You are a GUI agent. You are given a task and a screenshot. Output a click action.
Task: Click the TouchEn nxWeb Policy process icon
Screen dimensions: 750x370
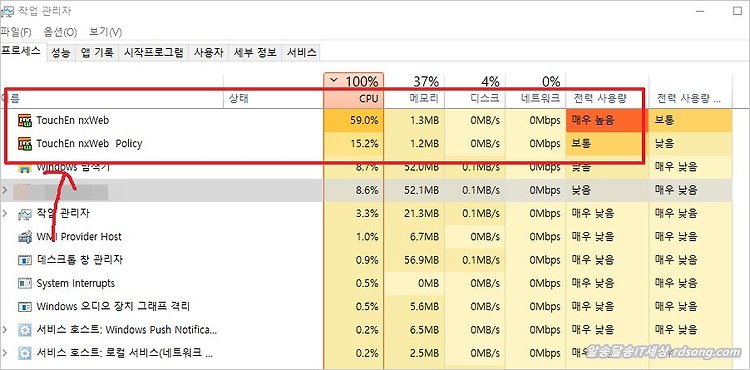(x=24, y=143)
